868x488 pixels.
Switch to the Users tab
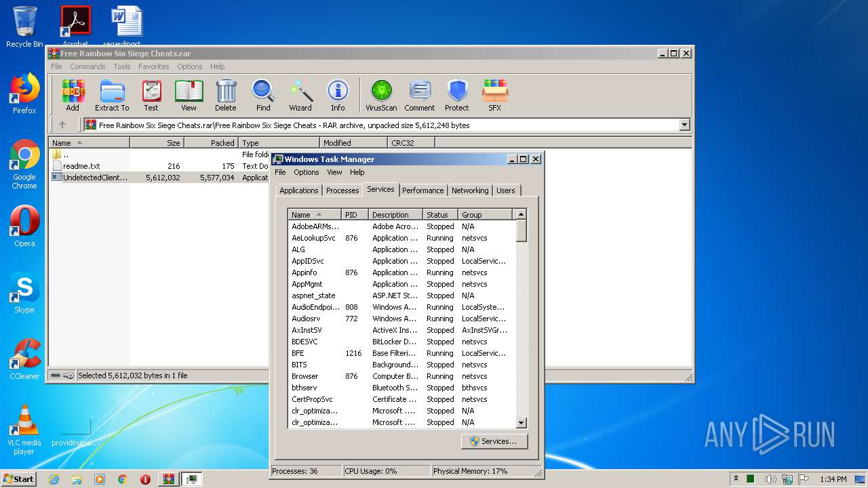point(506,190)
